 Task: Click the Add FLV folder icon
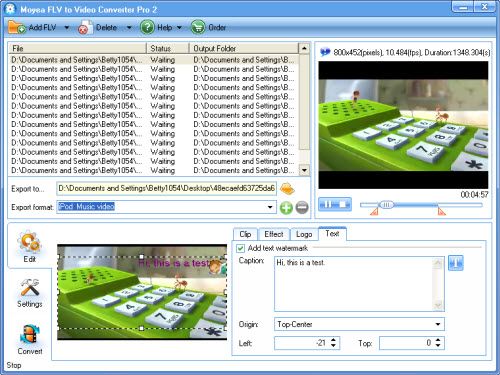17,27
